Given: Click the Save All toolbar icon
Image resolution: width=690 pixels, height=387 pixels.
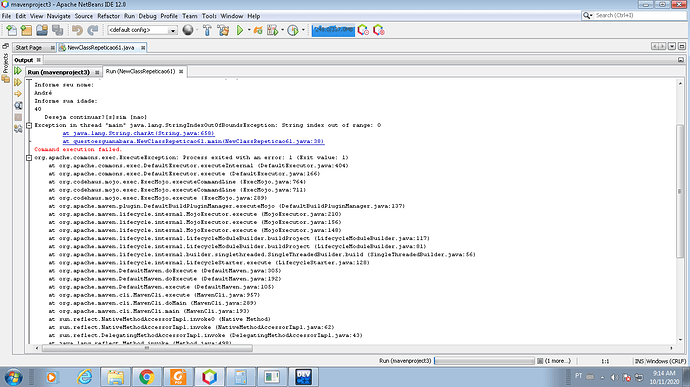Looking at the screenshot, I should click(58, 30).
